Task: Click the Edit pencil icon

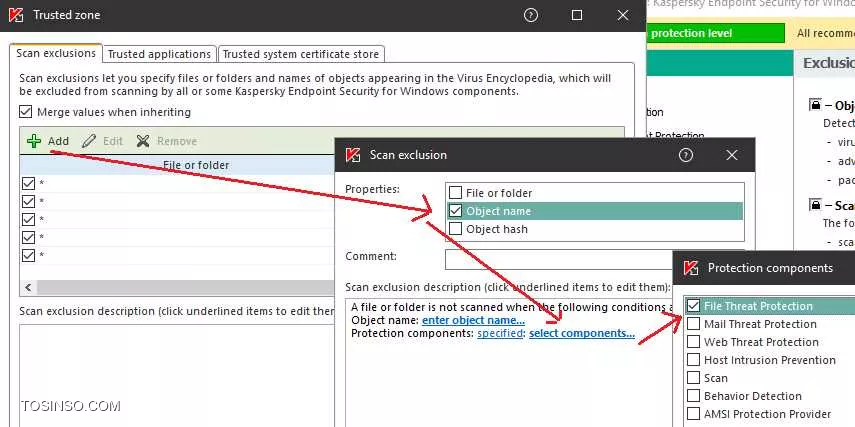Action: 88,141
